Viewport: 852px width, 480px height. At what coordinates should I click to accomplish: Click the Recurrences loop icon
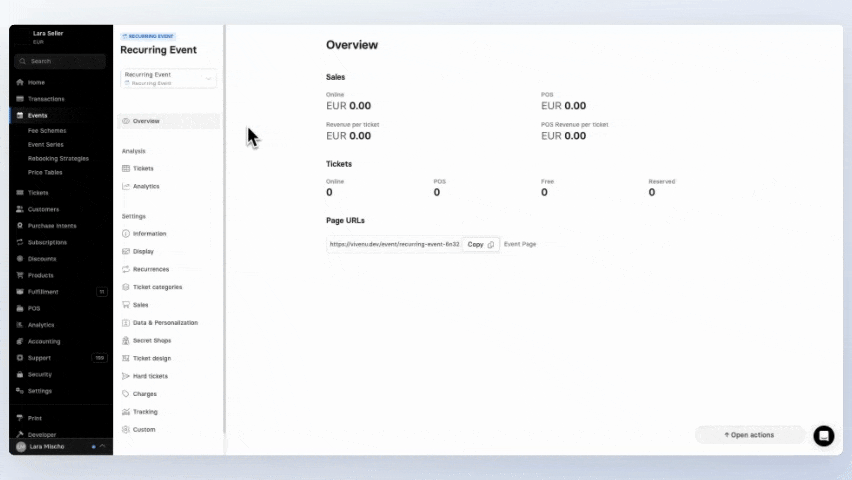pos(125,269)
